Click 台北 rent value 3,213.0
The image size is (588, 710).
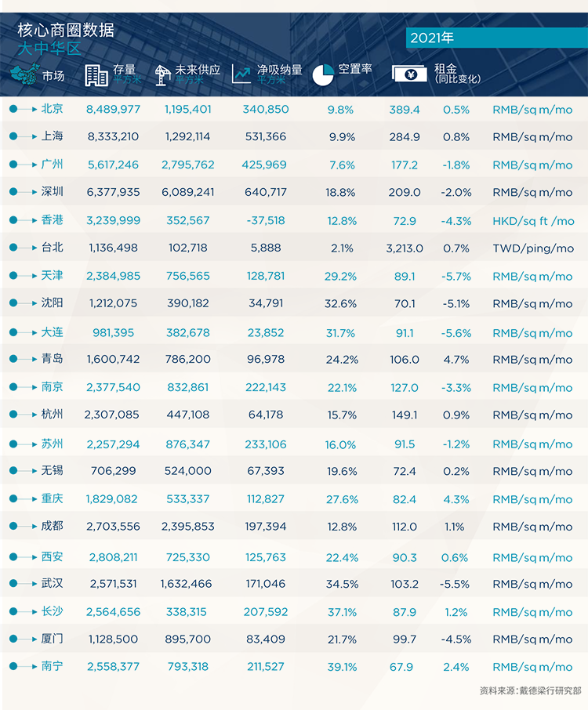coord(405,248)
